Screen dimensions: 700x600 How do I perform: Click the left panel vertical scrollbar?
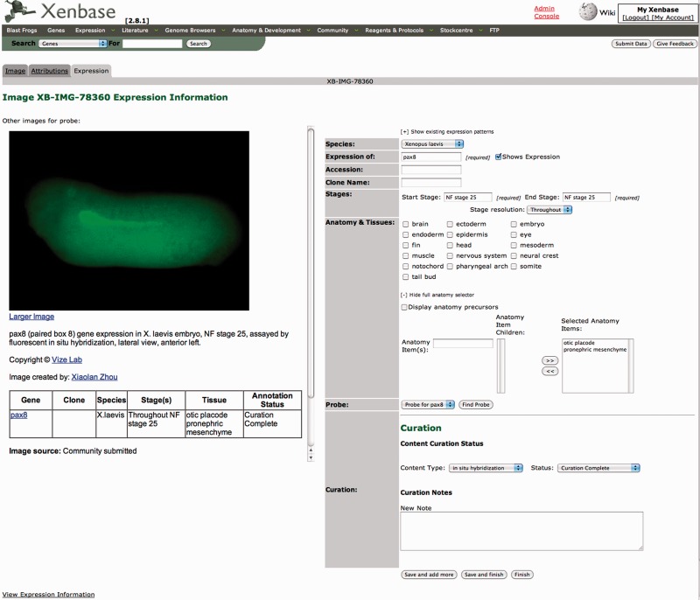(310, 289)
